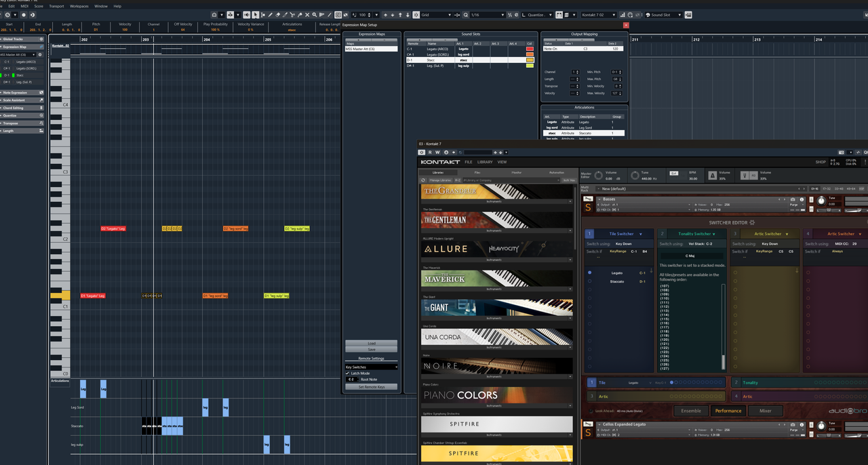The image size is (868, 465).
Task: Click the Root Note input field
Action: tap(352, 380)
